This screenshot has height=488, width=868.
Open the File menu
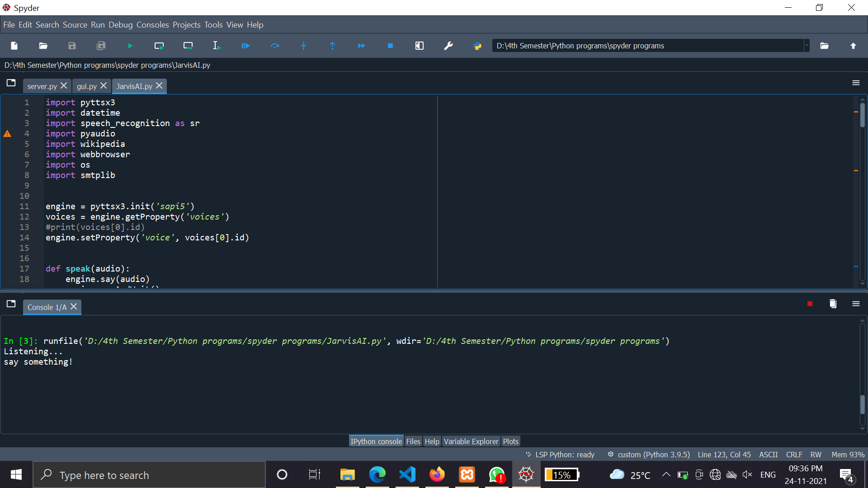pos(9,25)
